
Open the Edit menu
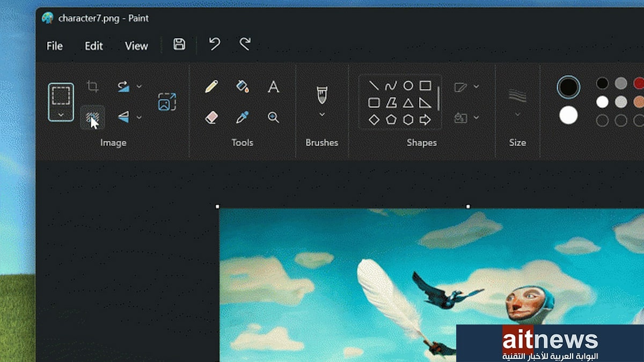click(94, 46)
